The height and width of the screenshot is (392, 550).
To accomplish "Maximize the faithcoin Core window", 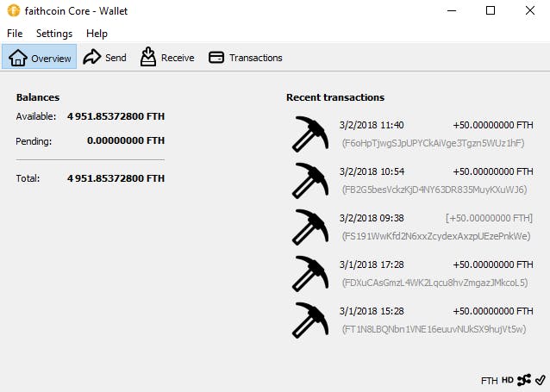I will coord(491,10).
